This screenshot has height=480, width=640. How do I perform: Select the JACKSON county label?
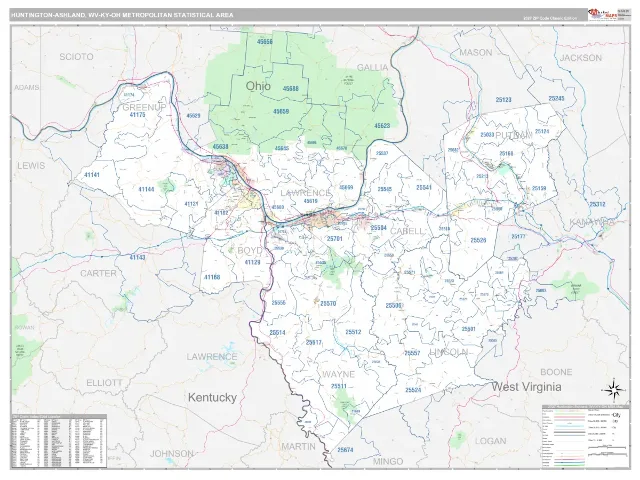[x=581, y=58]
